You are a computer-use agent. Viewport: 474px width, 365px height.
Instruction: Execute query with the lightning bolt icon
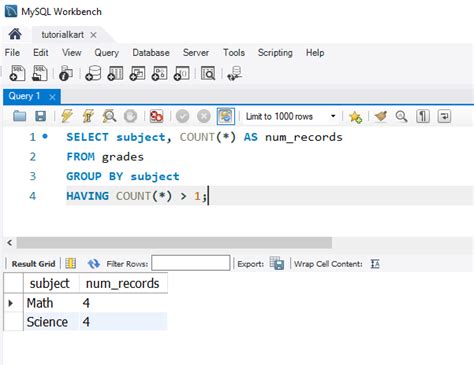(x=67, y=116)
